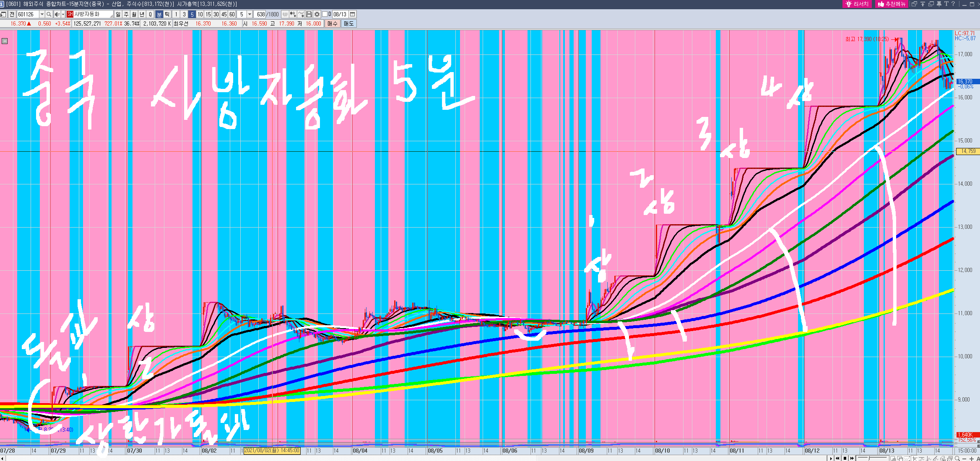The width and height of the screenshot is (980, 461).
Task: Click the 매수 buy button
Action: point(333,23)
